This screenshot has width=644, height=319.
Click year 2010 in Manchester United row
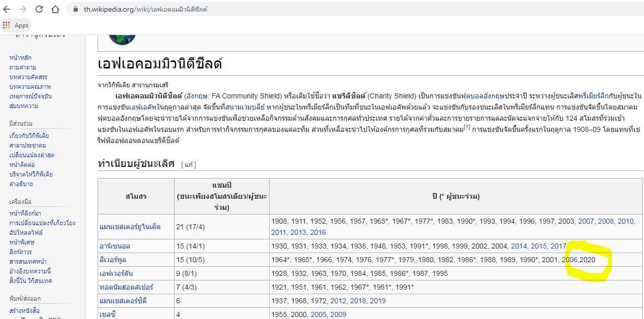point(626,222)
